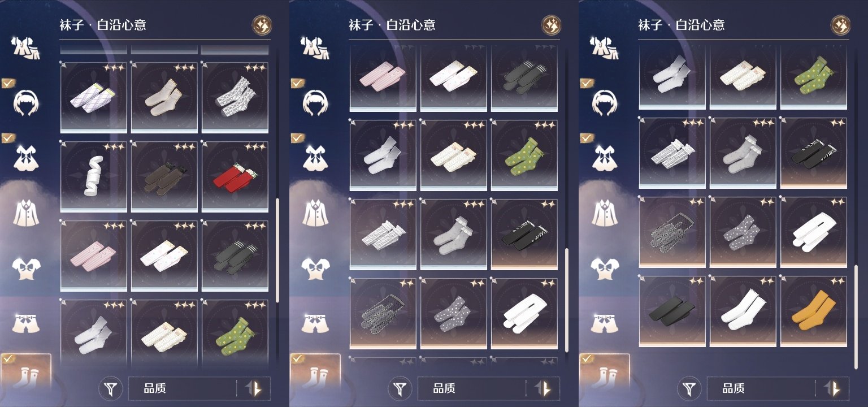This screenshot has height=407, width=868.
Task: Select the shorts bottoms category in the middle panel
Action: click(316, 322)
